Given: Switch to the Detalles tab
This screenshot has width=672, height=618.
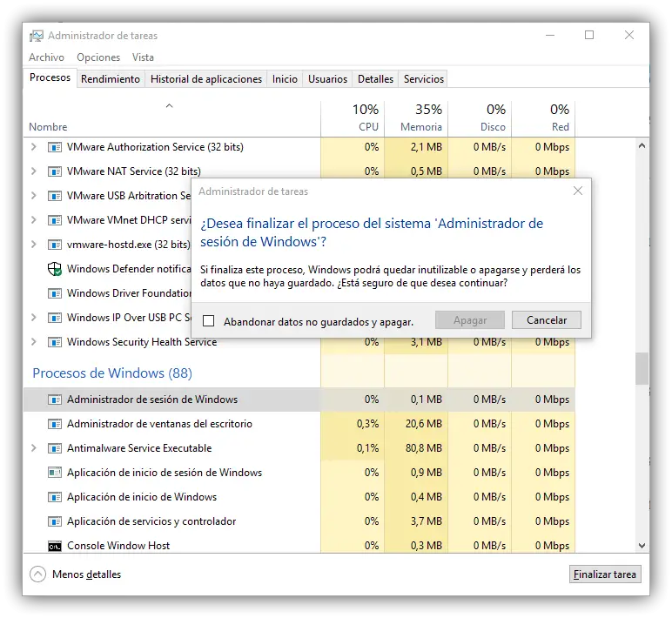Looking at the screenshot, I should click(x=375, y=79).
